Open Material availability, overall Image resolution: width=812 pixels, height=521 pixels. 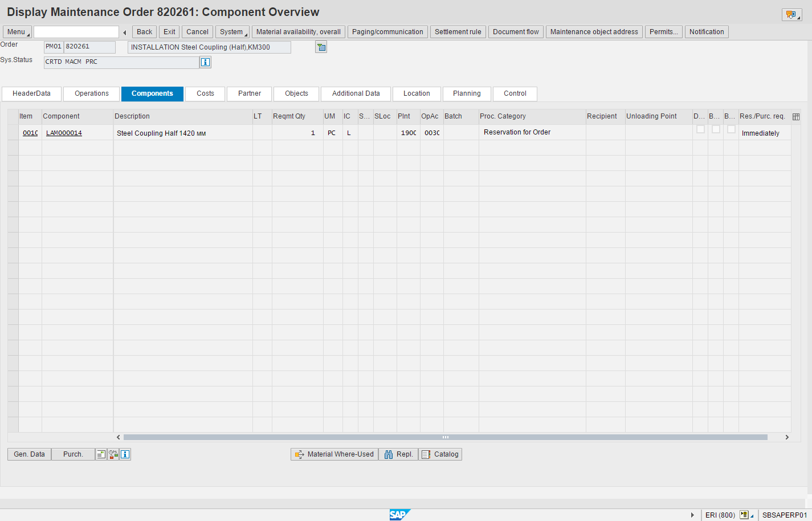click(x=299, y=32)
